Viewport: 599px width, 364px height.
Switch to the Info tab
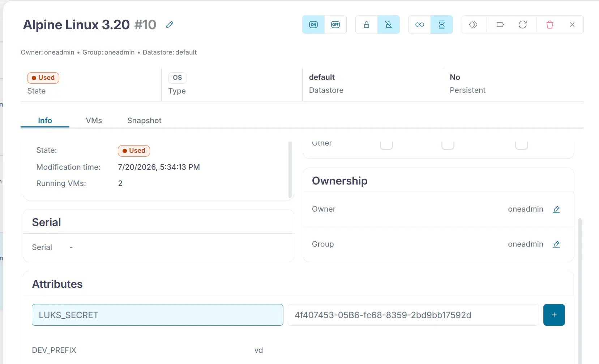click(x=45, y=121)
